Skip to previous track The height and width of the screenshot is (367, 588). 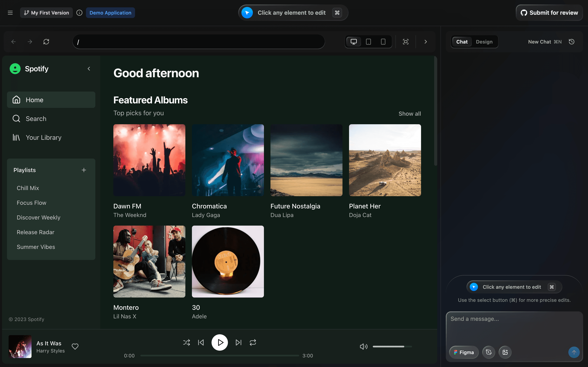[201, 342]
